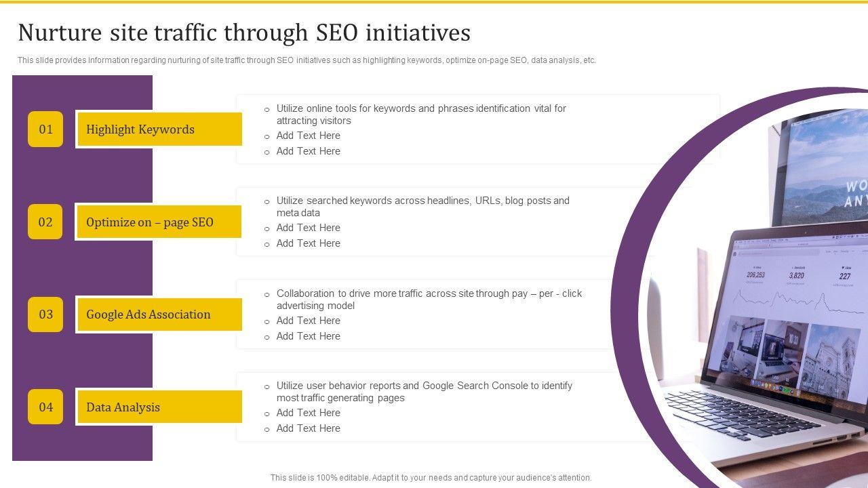
Task: Select the footer text 'This slide is 100% editable'
Action: (x=431, y=478)
